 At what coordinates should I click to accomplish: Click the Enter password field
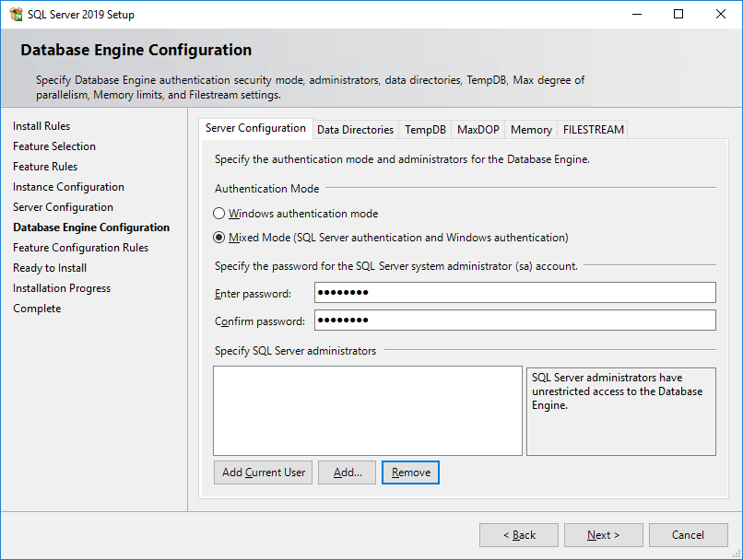tap(514, 293)
